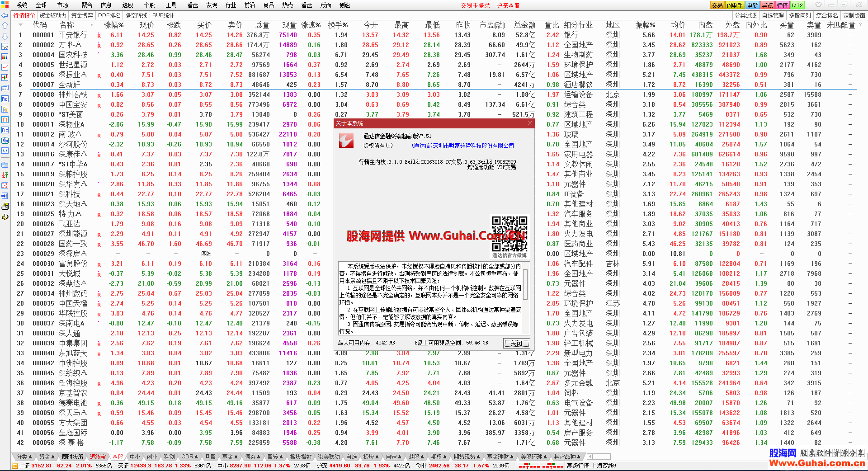The height and width of the screenshot is (471, 868).
Task: Expand the 资金▲ bottom tab menu
Action: [47, 457]
